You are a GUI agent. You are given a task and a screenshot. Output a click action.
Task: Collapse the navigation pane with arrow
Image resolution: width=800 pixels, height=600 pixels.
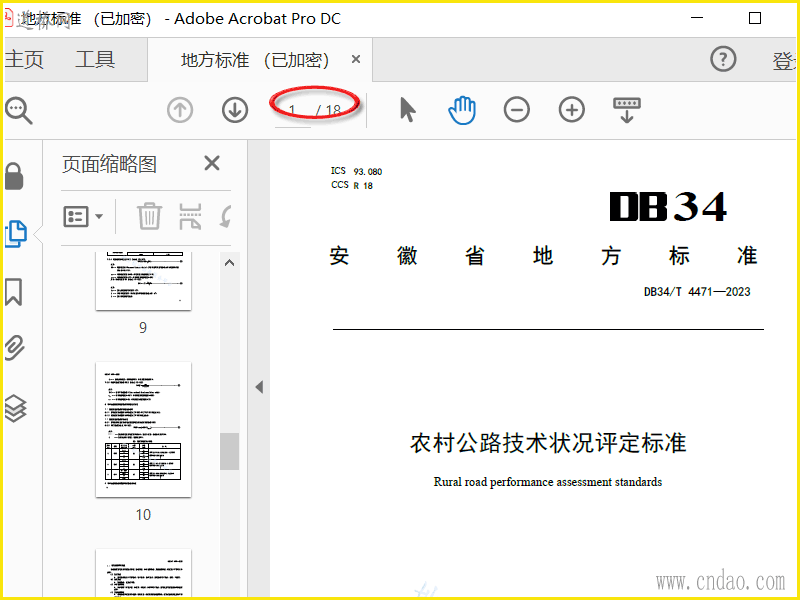coord(259,387)
